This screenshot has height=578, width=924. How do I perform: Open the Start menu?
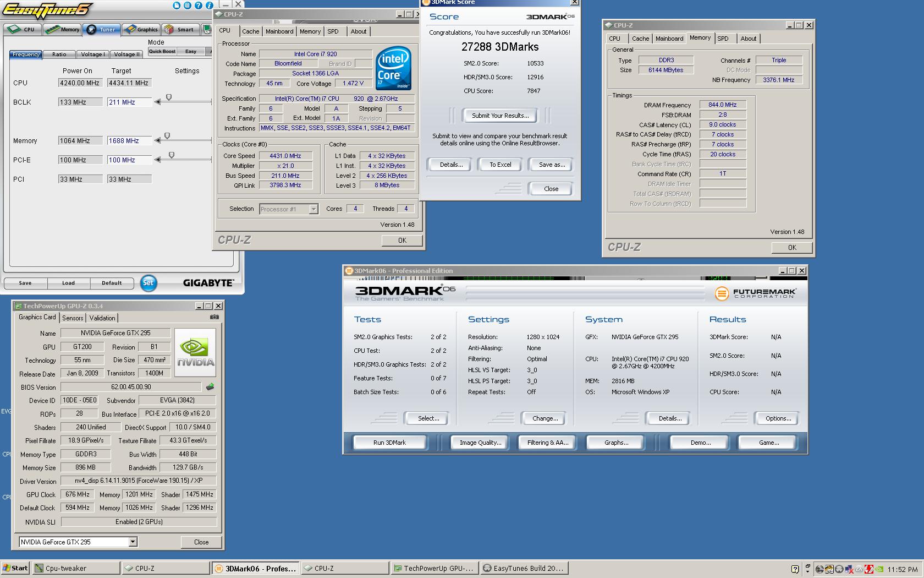coord(15,569)
